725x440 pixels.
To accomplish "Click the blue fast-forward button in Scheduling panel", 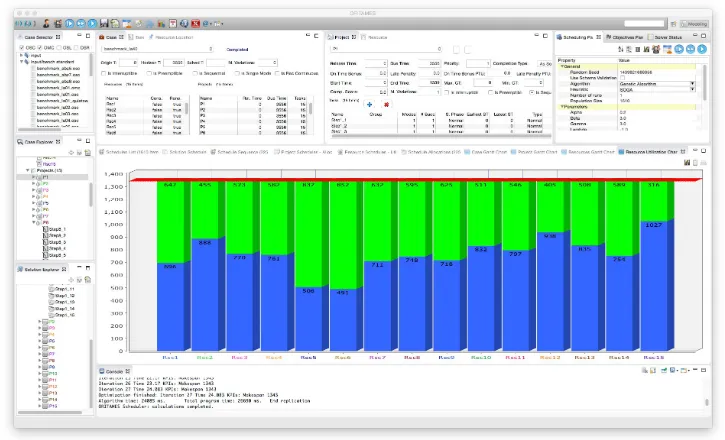I will [x=690, y=49].
